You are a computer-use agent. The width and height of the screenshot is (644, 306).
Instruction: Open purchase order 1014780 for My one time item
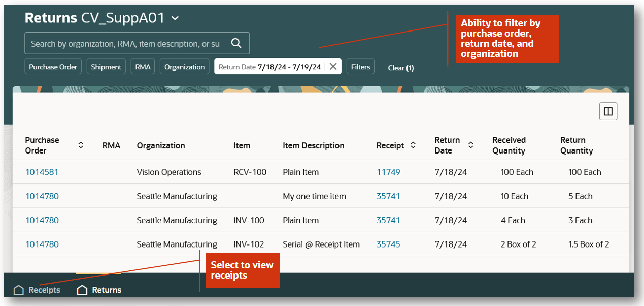42,196
